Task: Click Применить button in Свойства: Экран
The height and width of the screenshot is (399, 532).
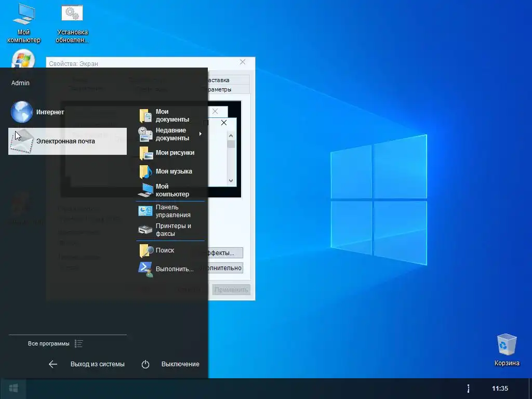Action: 231,290
